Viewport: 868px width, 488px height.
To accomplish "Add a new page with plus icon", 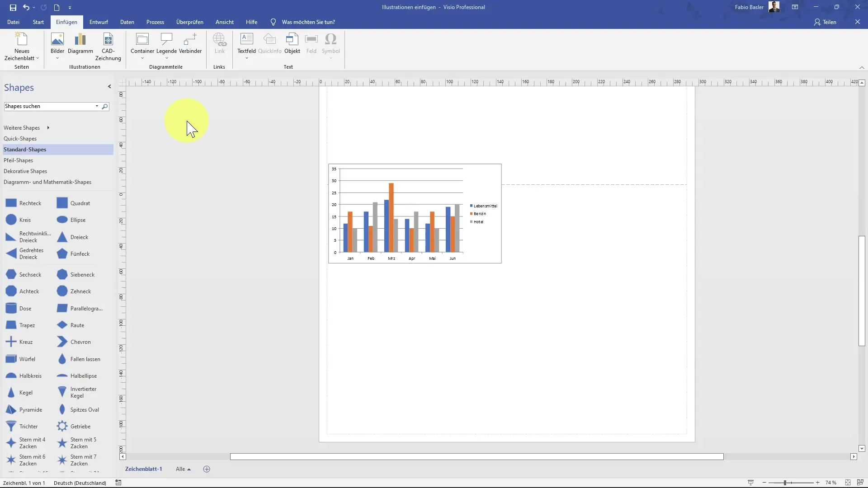I will click(x=207, y=469).
